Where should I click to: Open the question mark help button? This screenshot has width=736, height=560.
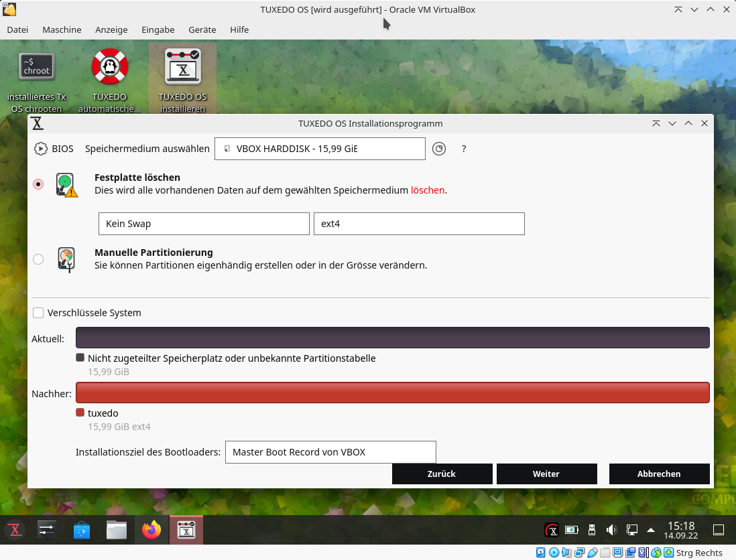point(464,149)
